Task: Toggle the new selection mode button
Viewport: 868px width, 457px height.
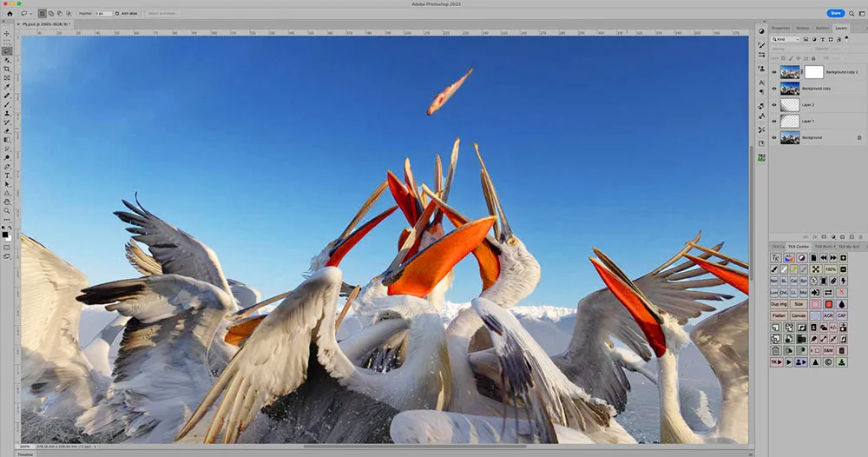Action: (42, 14)
